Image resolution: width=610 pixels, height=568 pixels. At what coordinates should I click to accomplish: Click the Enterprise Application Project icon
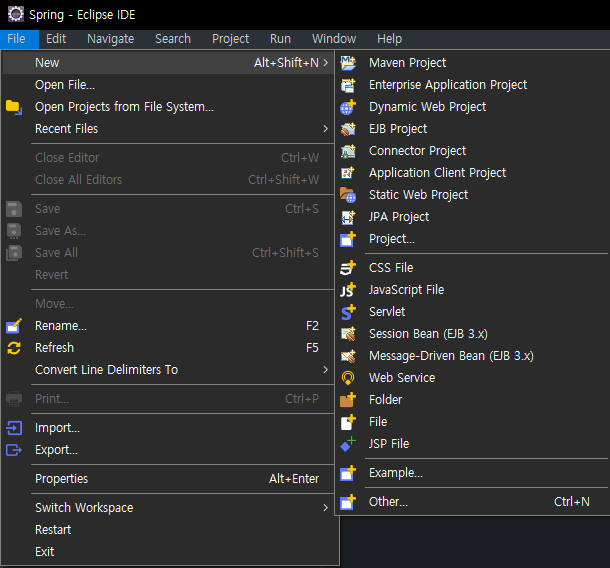(x=348, y=85)
